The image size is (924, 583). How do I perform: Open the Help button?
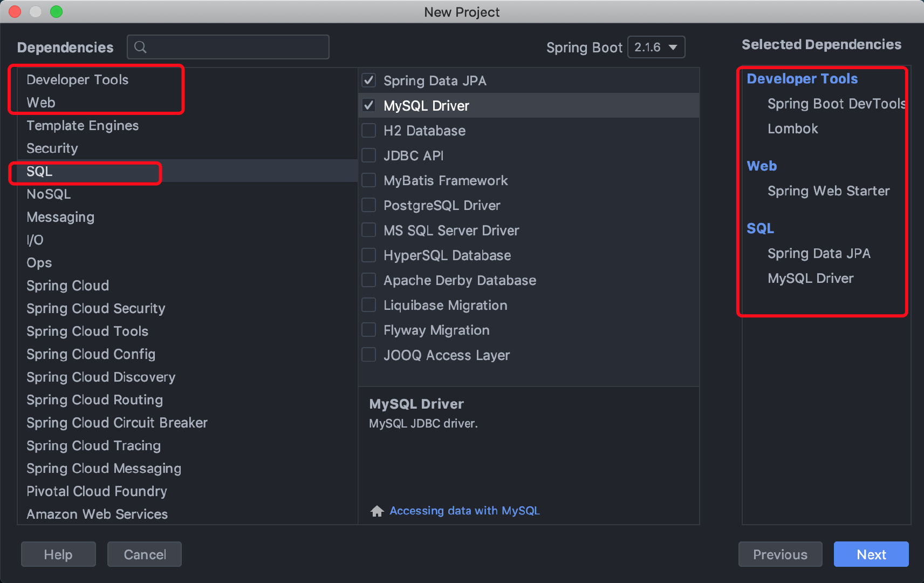tap(58, 554)
